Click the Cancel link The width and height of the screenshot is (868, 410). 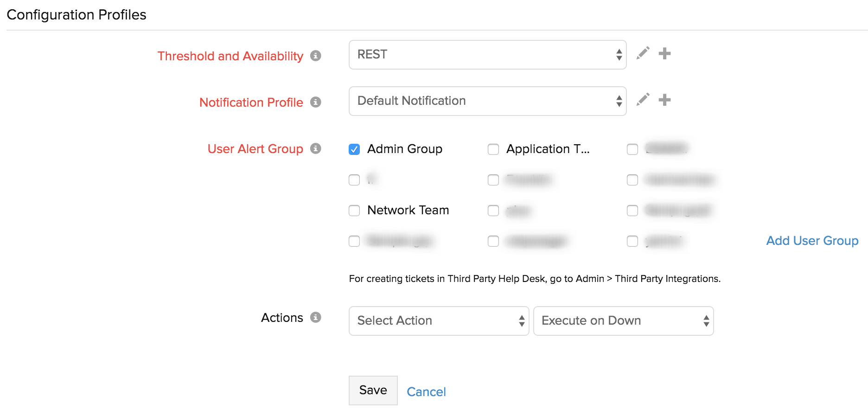click(426, 392)
